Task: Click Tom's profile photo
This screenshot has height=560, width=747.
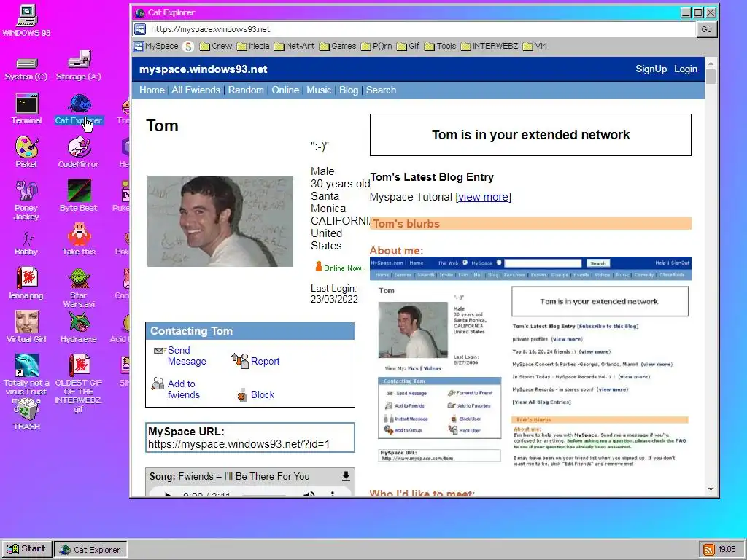Action: [220, 222]
